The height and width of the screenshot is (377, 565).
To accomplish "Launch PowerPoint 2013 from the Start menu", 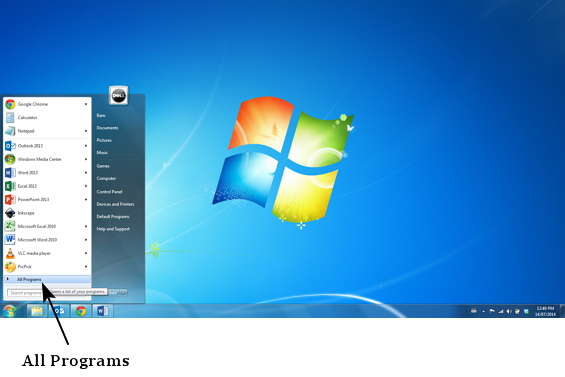I will (x=47, y=199).
